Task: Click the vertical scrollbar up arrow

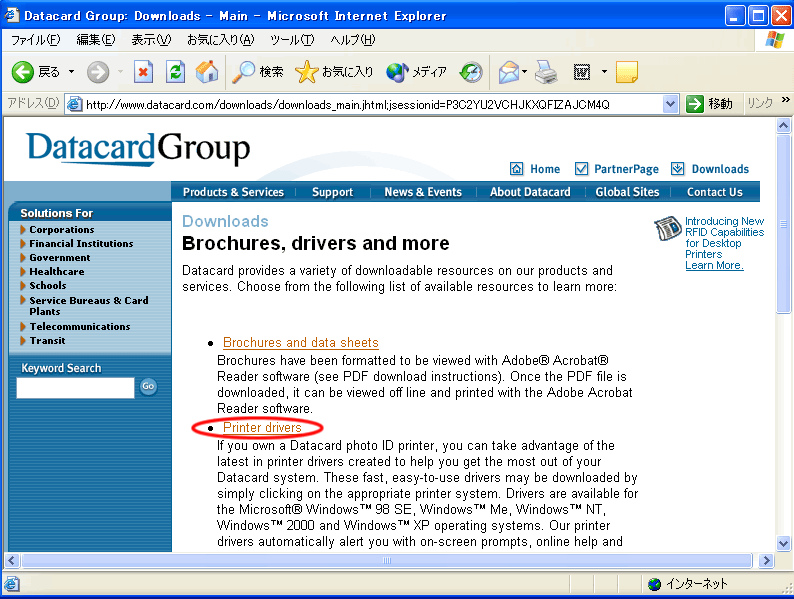Action: [783, 125]
